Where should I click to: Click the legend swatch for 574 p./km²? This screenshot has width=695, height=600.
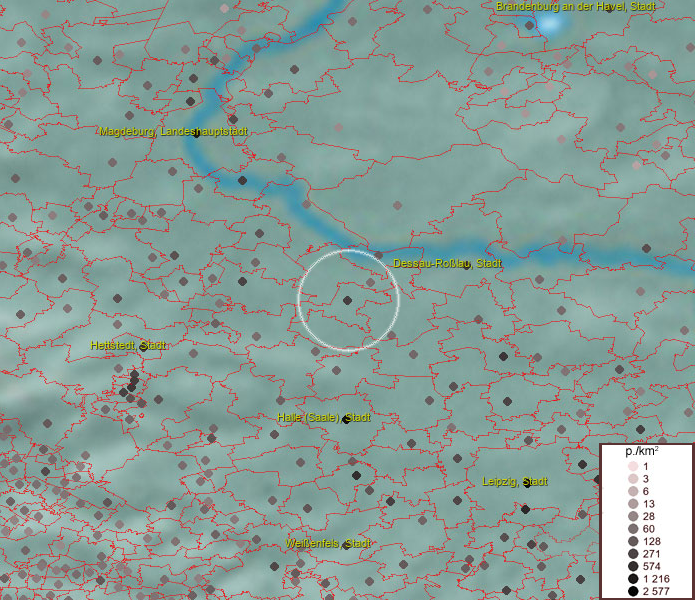[x=633, y=566]
